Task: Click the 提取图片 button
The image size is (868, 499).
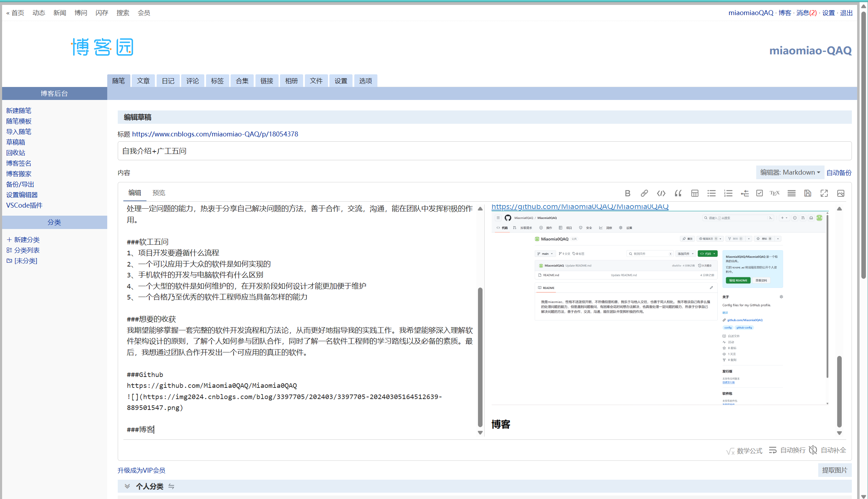Action: tap(834, 470)
